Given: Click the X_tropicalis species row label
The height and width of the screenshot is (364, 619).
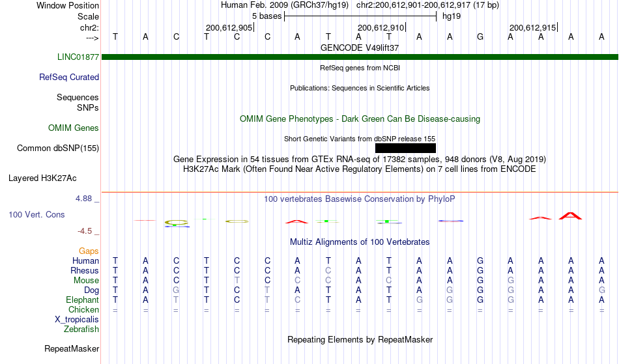Looking at the screenshot, I should point(77,320).
